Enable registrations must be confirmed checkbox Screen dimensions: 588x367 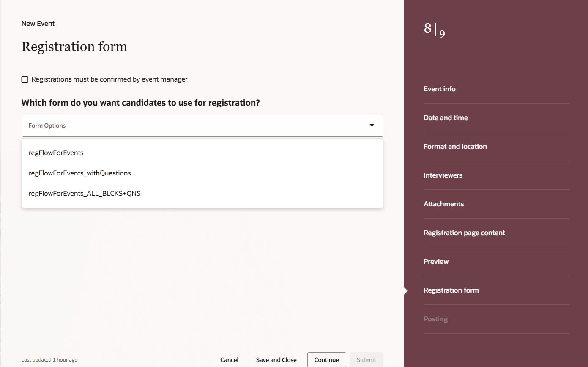25,79
